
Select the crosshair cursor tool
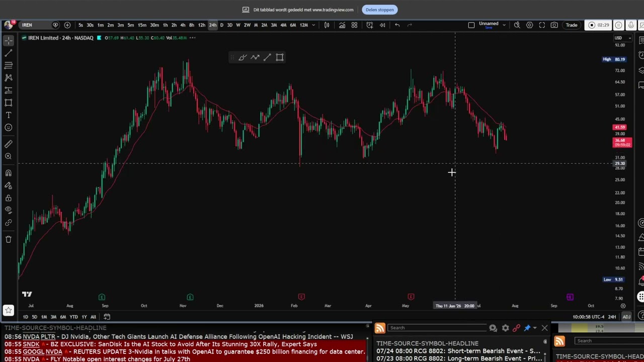(x=9, y=41)
